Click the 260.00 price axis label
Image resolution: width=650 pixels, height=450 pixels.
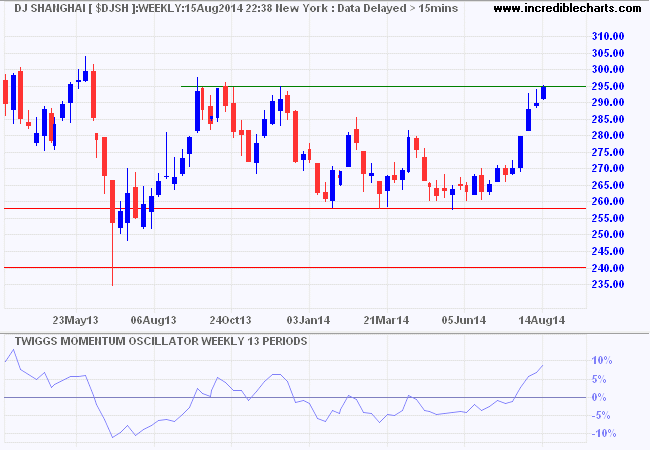coord(608,201)
